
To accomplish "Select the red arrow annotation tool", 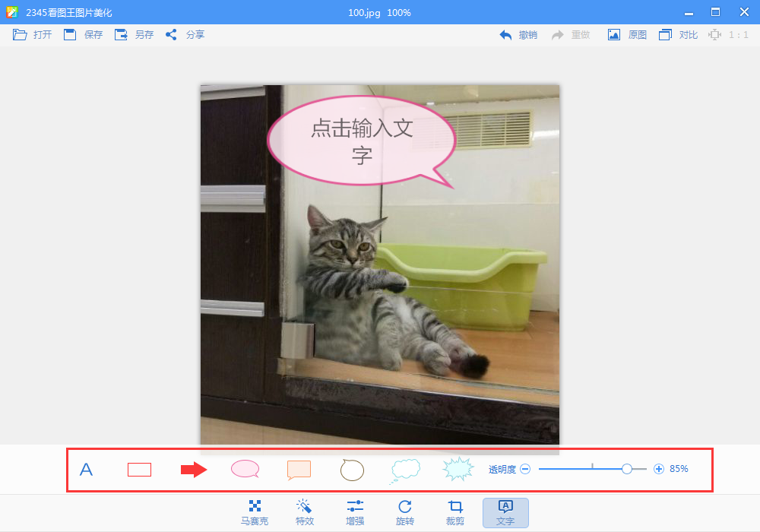I will pos(193,469).
